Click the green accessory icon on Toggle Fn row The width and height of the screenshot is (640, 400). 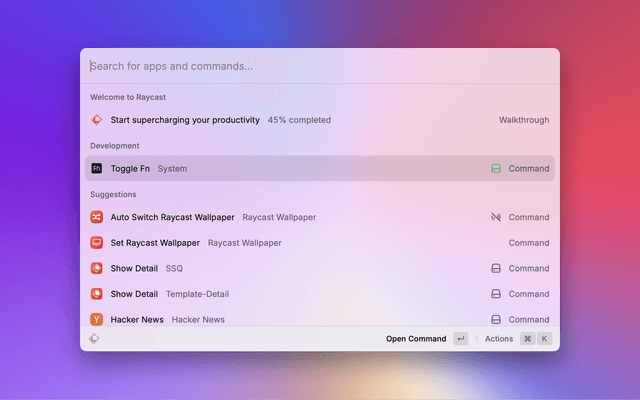(x=495, y=169)
